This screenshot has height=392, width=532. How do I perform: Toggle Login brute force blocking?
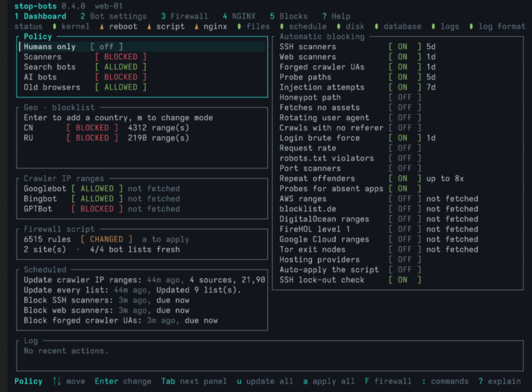(405, 138)
